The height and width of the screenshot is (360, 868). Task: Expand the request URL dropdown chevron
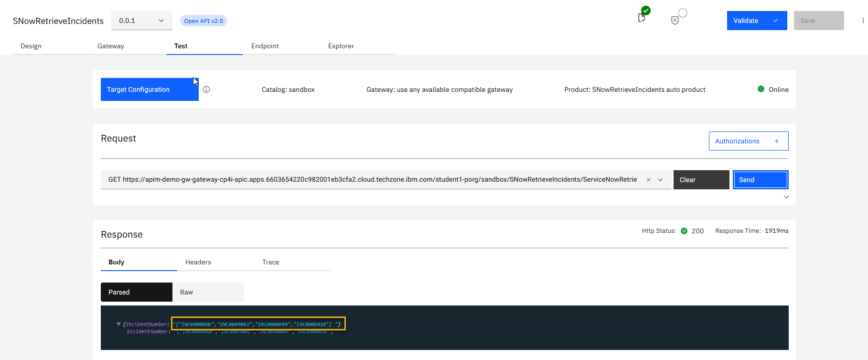pos(660,180)
